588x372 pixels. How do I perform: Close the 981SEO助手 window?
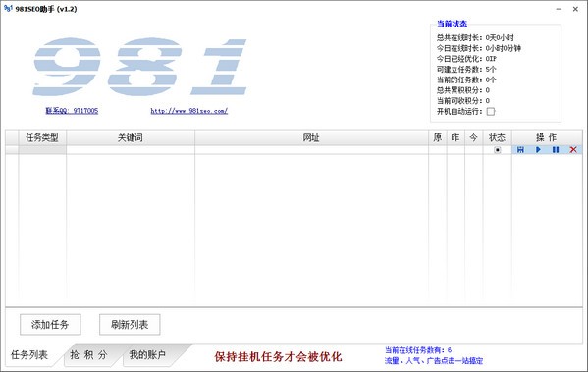pyautogui.click(x=575, y=9)
